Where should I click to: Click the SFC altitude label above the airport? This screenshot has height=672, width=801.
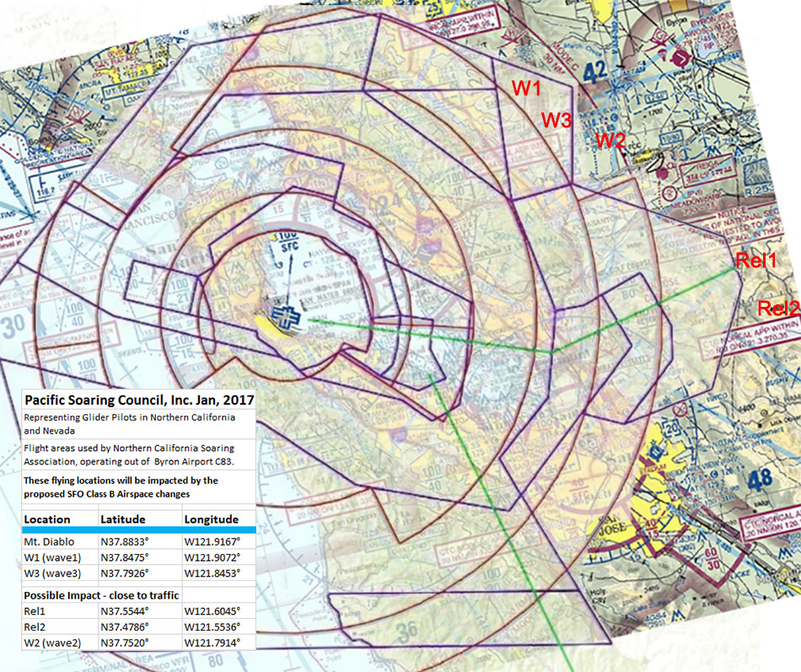pyautogui.click(x=289, y=247)
